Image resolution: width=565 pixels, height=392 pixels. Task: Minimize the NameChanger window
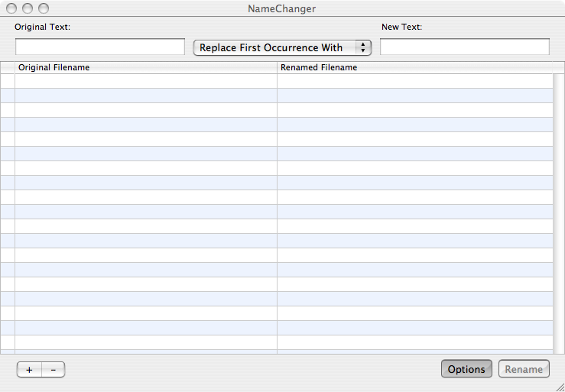28,8
